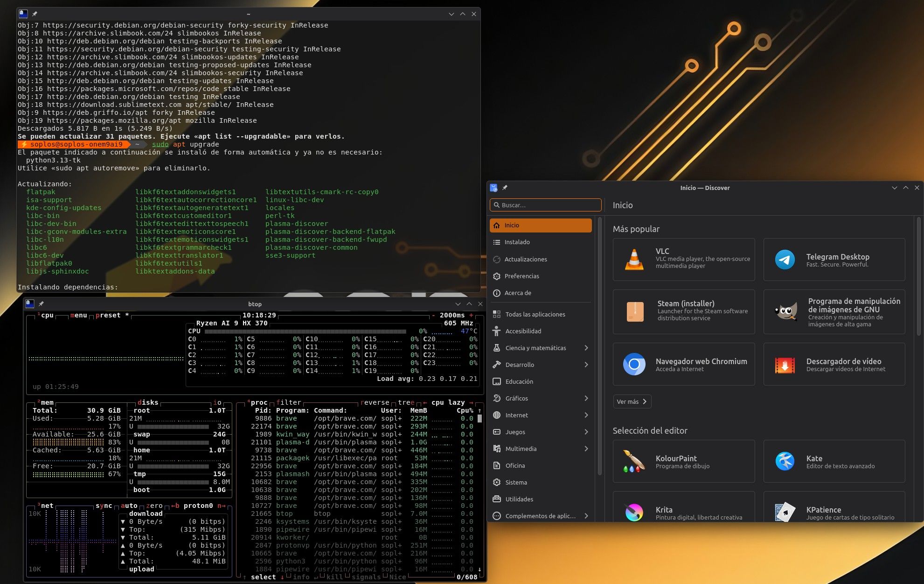The image size is (924, 584).
Task: Open Instalado in Discover sidebar
Action: pos(541,242)
